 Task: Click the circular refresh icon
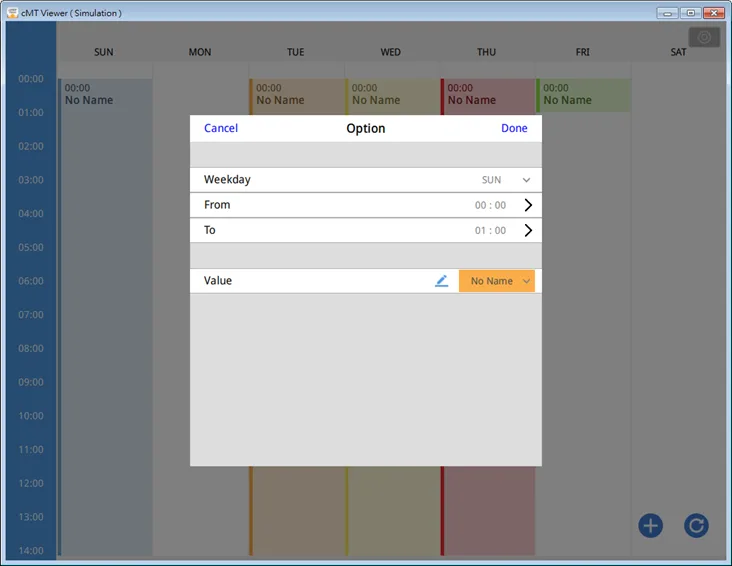[696, 526]
